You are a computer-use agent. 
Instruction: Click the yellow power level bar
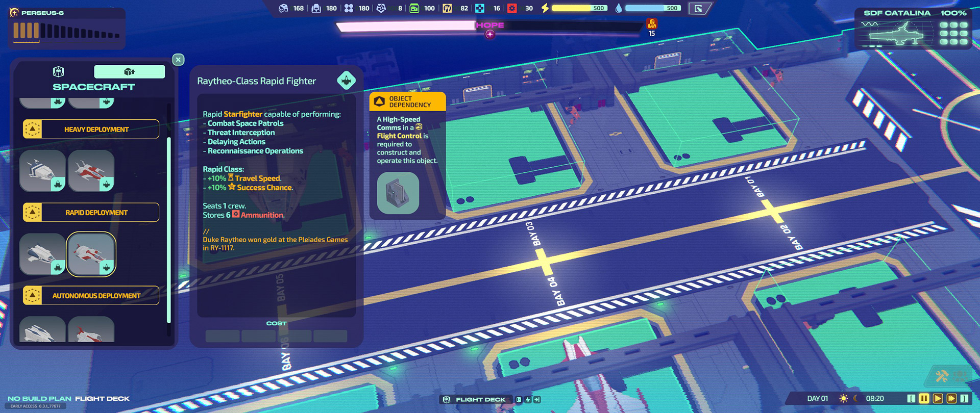coord(580,8)
